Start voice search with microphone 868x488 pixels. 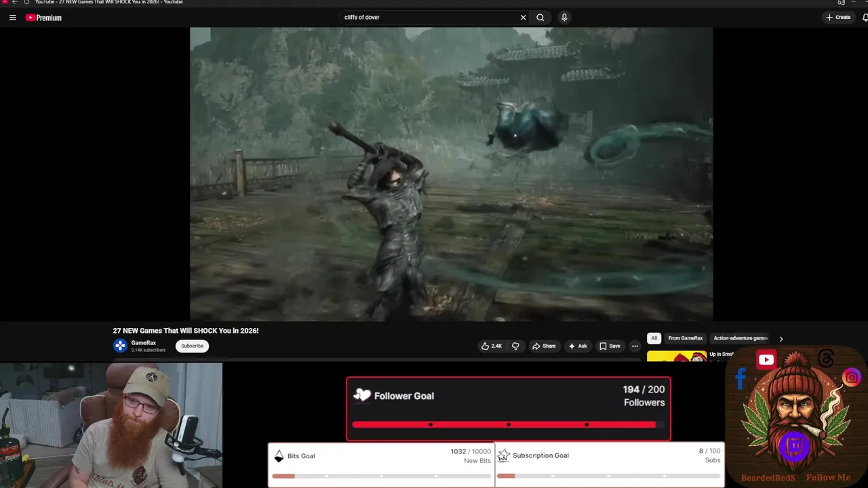pos(564,18)
